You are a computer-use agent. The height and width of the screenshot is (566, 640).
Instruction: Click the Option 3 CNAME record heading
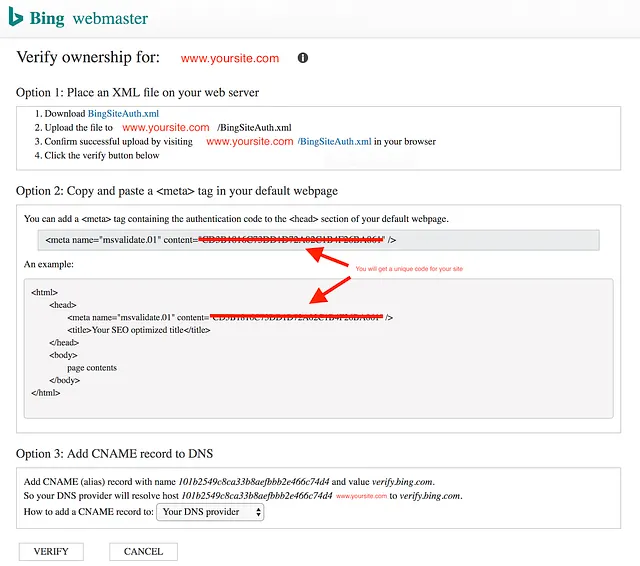point(114,454)
